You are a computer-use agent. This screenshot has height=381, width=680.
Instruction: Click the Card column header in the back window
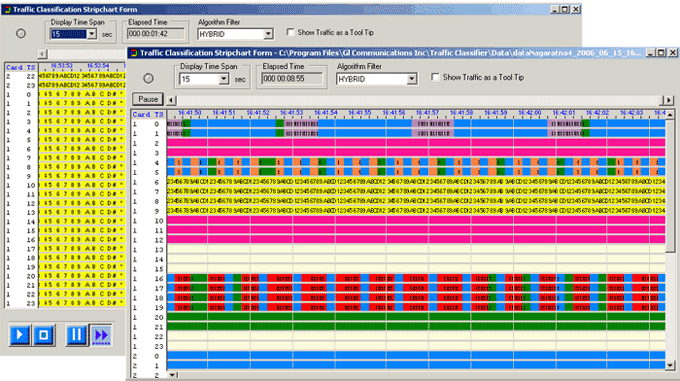coord(14,68)
